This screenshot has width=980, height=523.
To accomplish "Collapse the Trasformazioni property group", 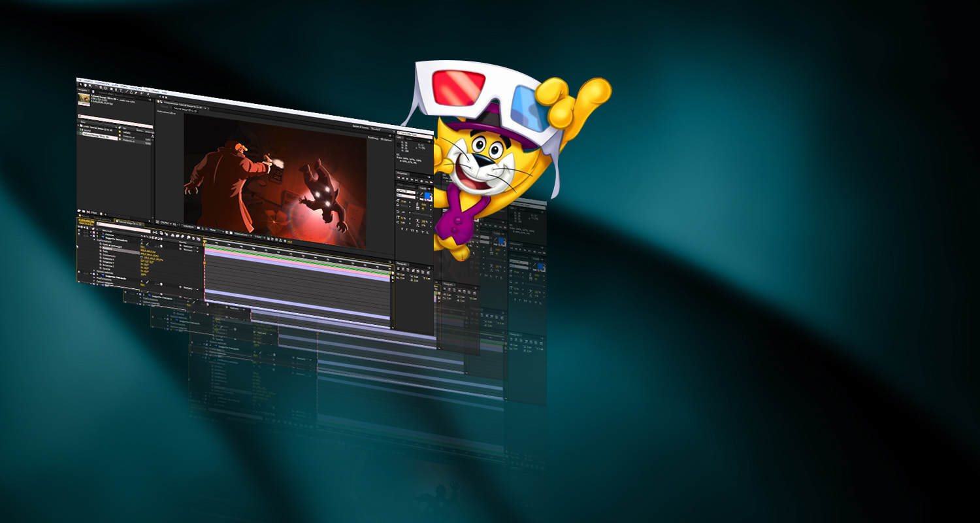I will click(x=94, y=239).
